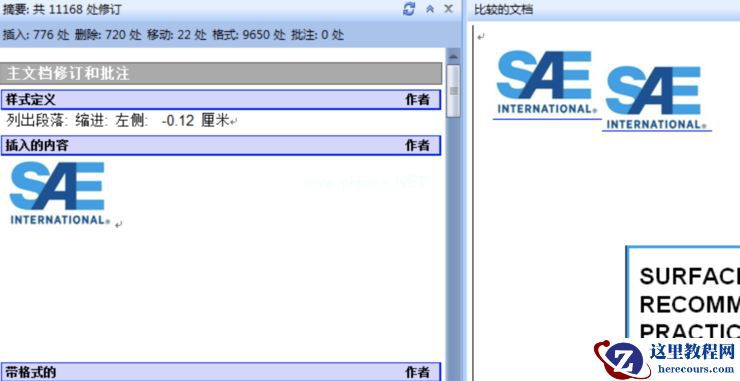The image size is (740, 381).
Task: Click the SURFACE heading in compared document
Action: coord(690,277)
